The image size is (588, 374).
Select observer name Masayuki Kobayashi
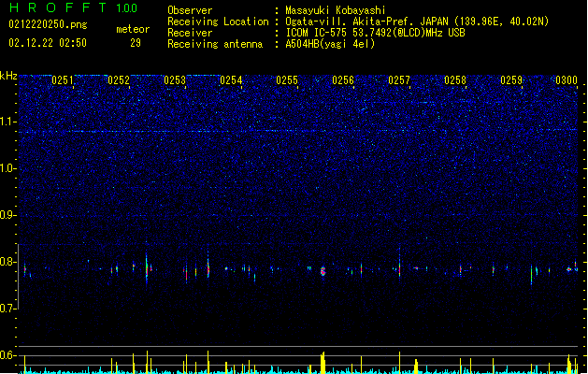click(x=336, y=10)
